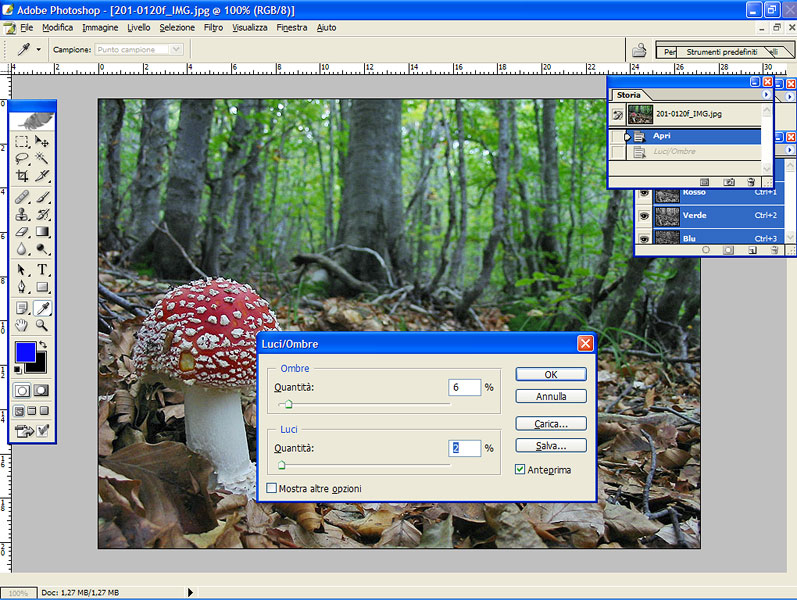Image resolution: width=797 pixels, height=600 pixels.
Task: Create new snapshot in Storia panel
Action: tap(729, 182)
